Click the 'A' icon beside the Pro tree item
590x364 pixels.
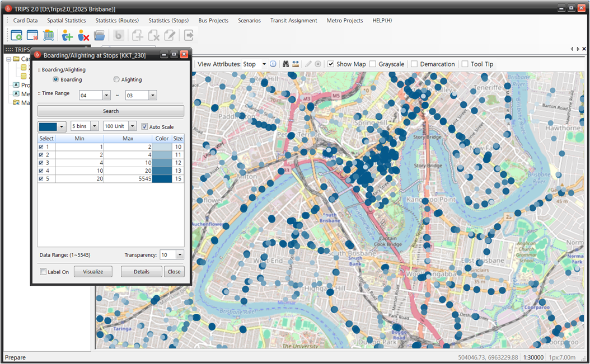coord(16,85)
